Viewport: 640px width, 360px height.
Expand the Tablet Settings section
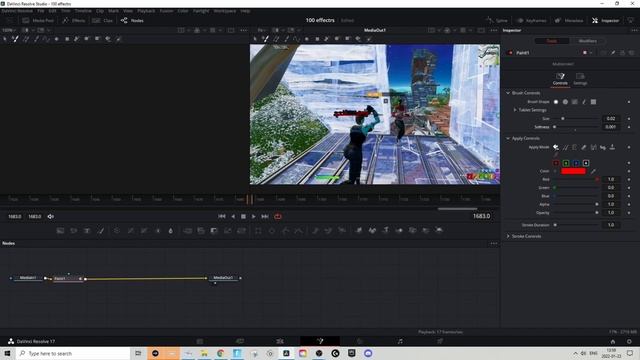click(515, 110)
